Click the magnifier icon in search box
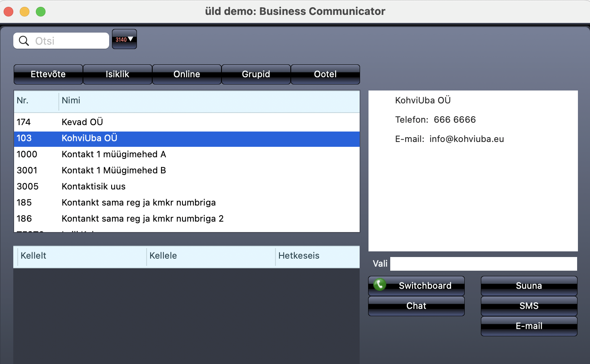This screenshot has height=364, width=590. coord(24,41)
